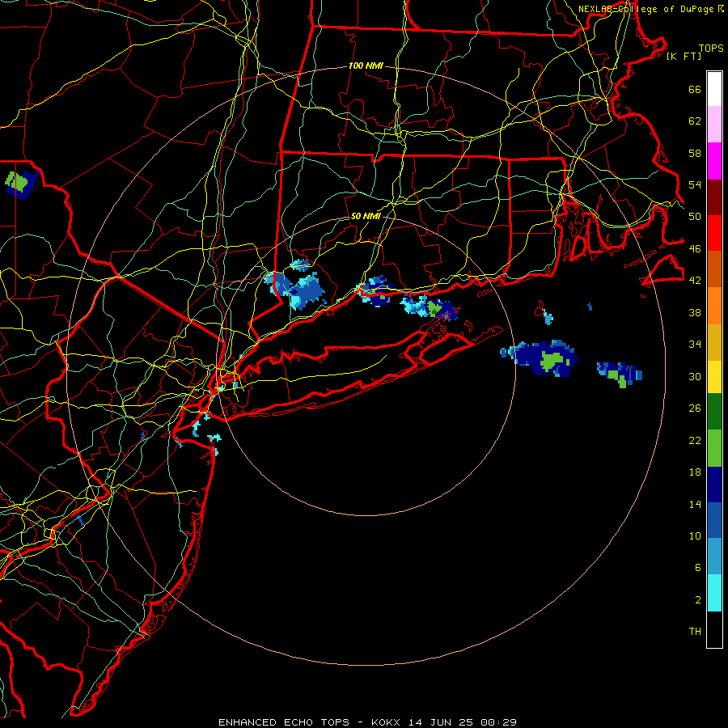Click the yellow legend color swatch

tap(714, 377)
